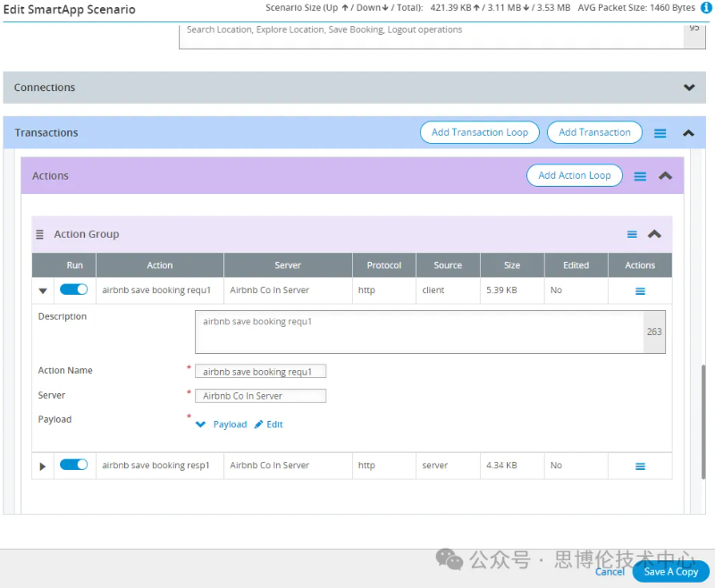Click the Action Group drag handle icon
The width and height of the screenshot is (715, 588).
coord(39,234)
